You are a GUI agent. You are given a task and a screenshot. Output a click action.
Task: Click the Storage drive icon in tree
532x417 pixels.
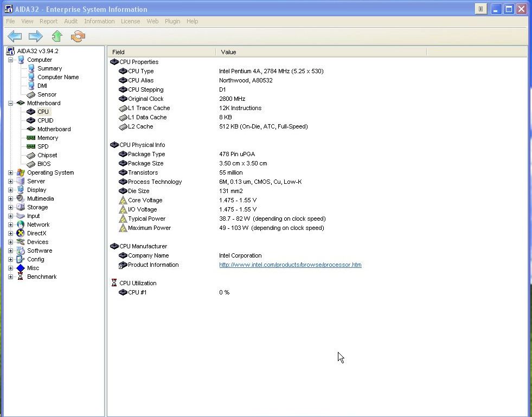[x=21, y=207]
